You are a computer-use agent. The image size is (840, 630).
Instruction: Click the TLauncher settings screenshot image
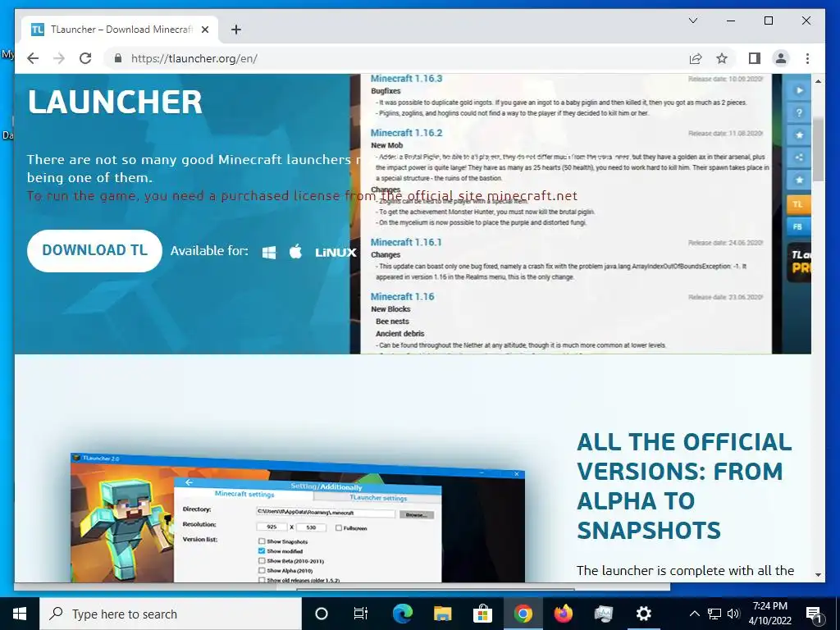[298, 518]
